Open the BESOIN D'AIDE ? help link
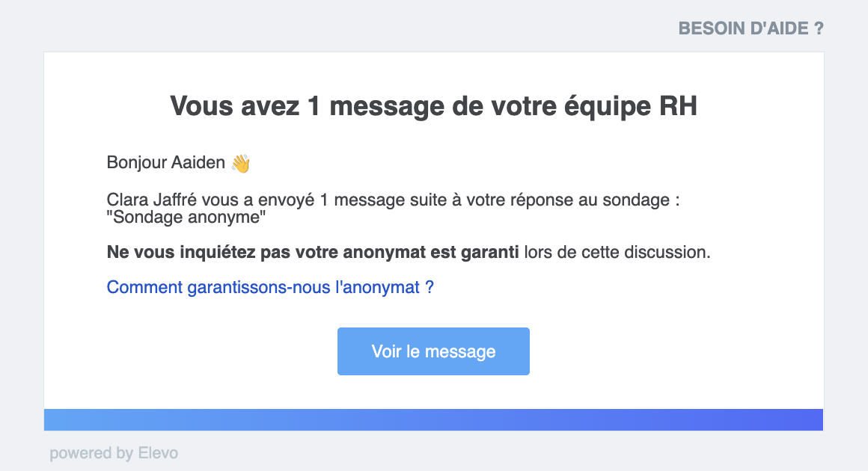Screen dimensions: 868x471 [x=751, y=28]
